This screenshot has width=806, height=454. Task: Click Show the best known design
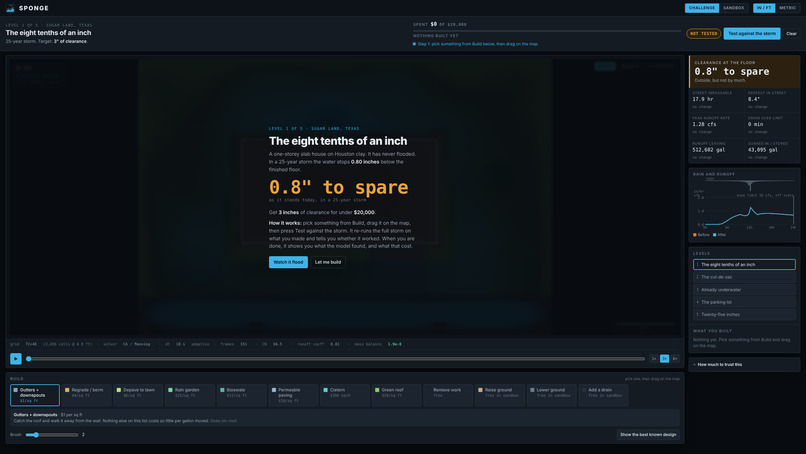648,434
